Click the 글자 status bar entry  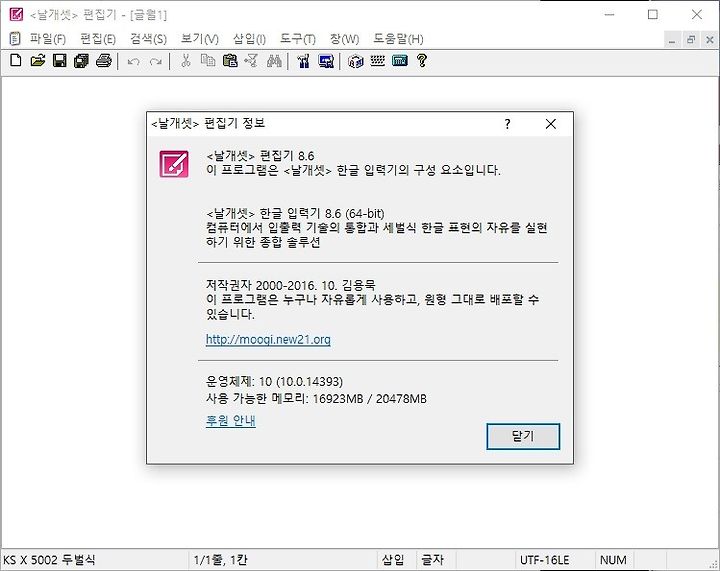tap(433, 560)
